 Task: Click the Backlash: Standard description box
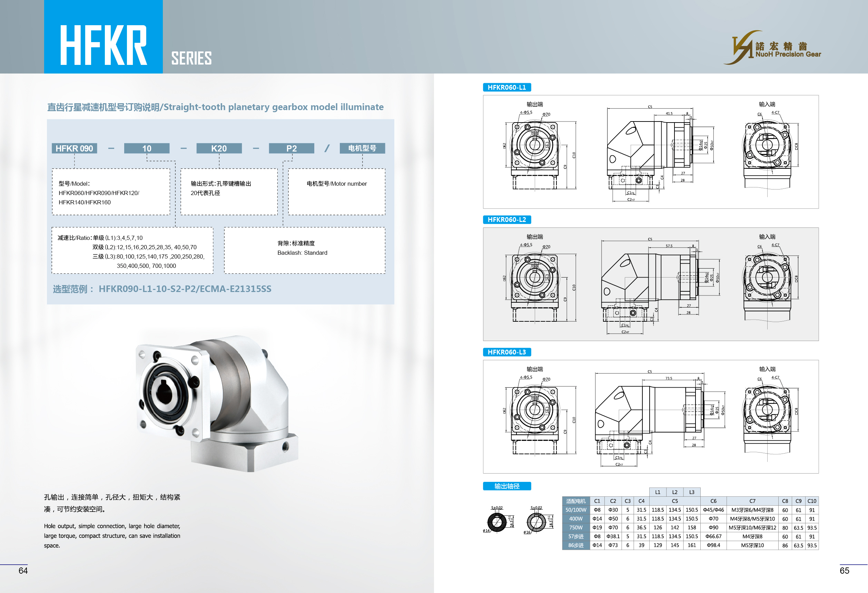coord(304,250)
